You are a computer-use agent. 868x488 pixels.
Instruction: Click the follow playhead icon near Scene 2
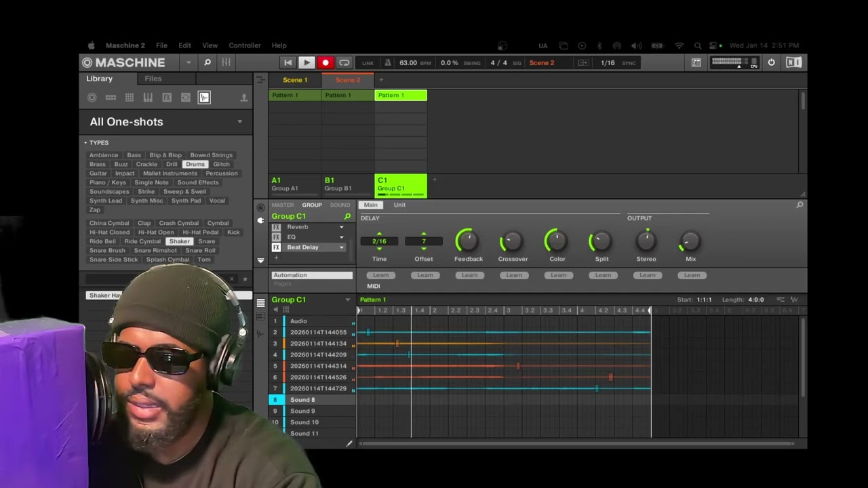[x=583, y=62]
